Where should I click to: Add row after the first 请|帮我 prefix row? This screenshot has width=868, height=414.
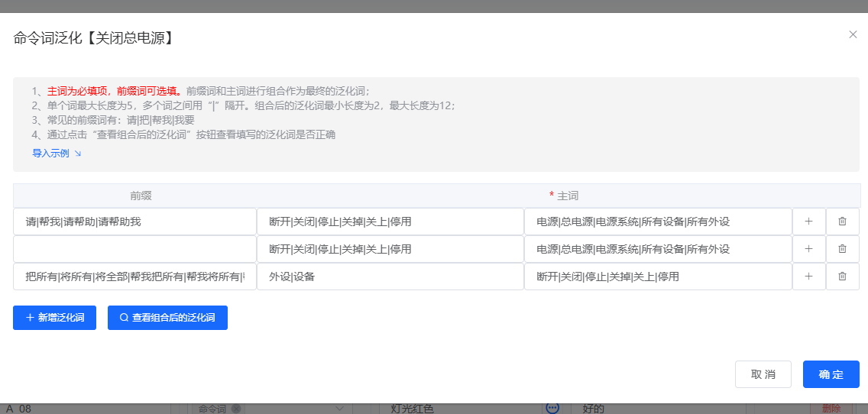point(808,222)
